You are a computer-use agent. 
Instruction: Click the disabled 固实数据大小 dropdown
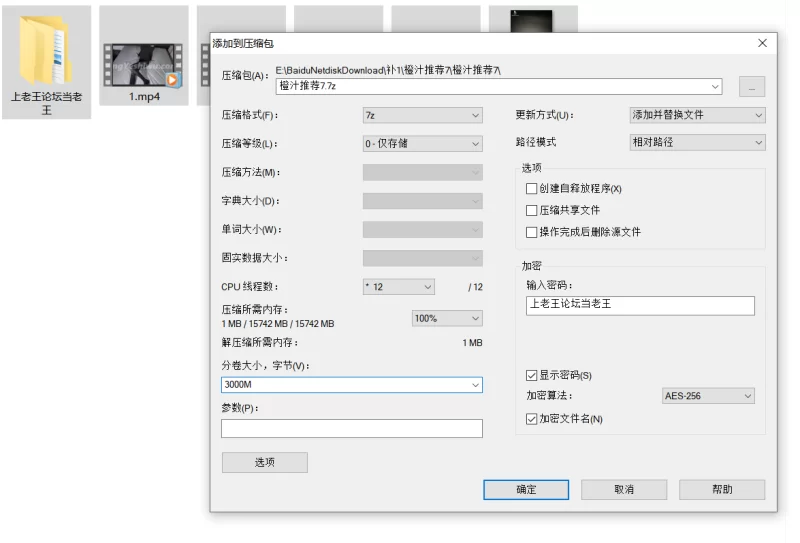pos(422,258)
